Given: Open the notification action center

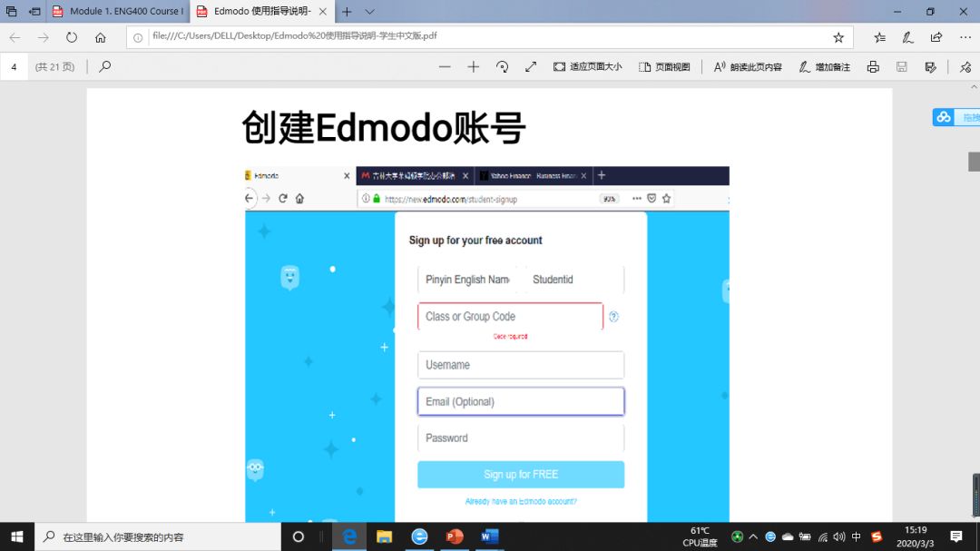Looking at the screenshot, I should (x=956, y=536).
